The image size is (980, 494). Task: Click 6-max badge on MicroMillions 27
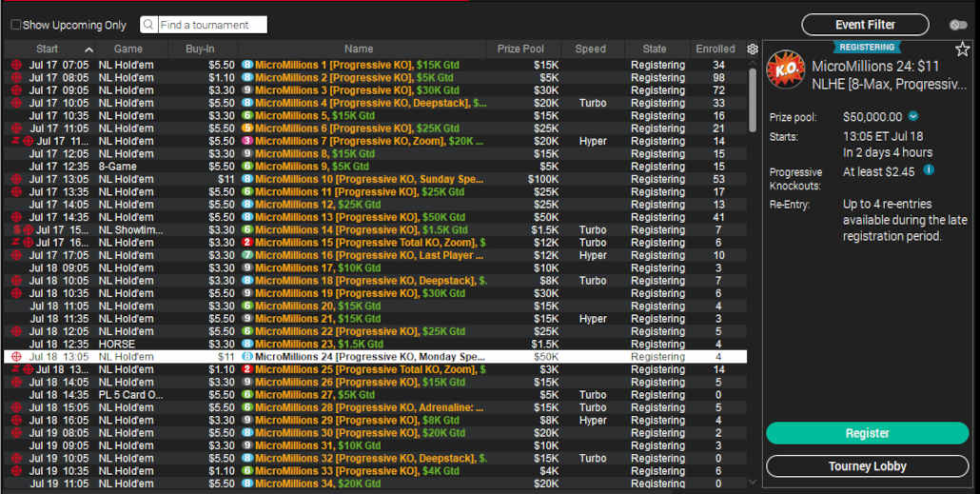[247, 395]
